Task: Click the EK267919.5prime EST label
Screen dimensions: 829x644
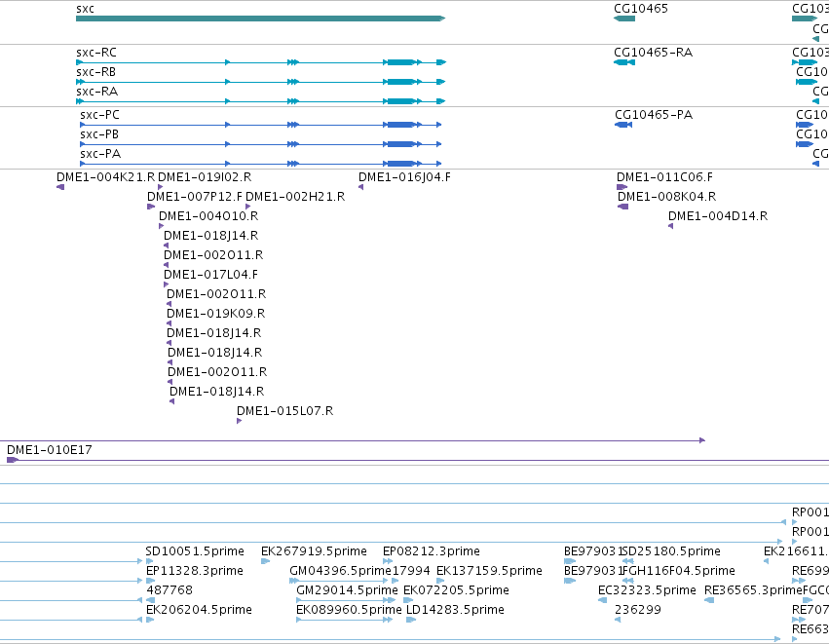Action: pyautogui.click(x=314, y=551)
